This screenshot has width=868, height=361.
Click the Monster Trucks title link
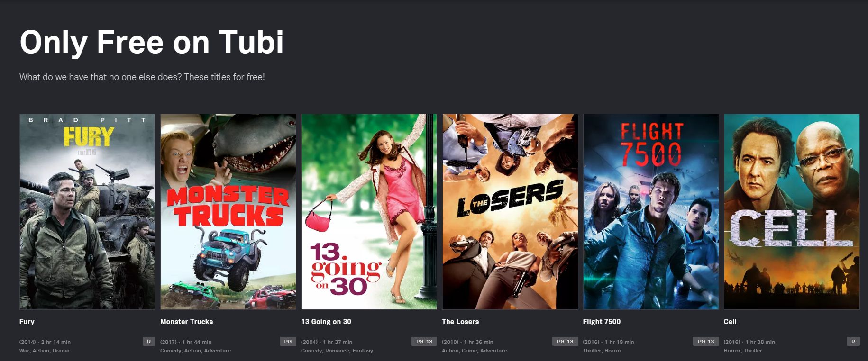click(x=187, y=322)
